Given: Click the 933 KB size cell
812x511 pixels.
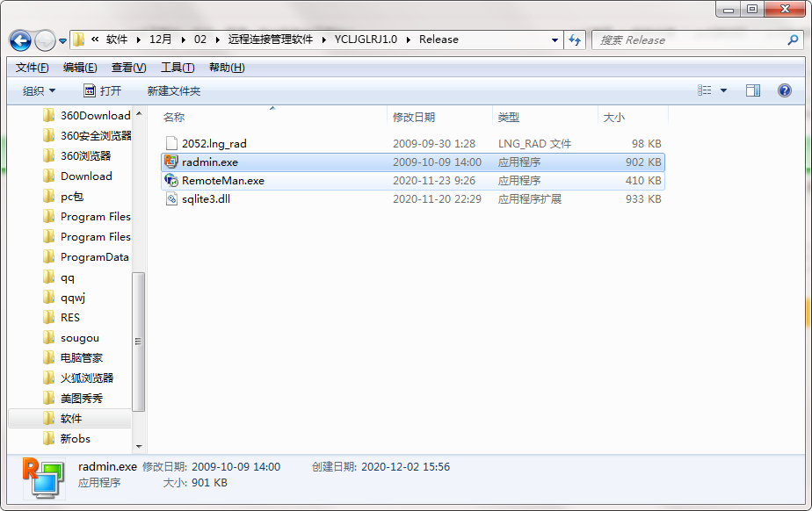Looking at the screenshot, I should tap(643, 199).
